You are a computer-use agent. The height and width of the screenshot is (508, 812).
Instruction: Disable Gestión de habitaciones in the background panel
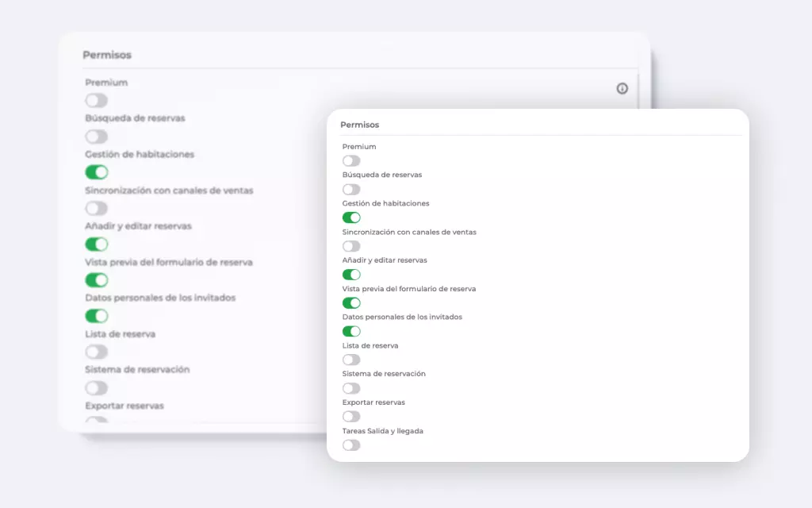(x=97, y=172)
